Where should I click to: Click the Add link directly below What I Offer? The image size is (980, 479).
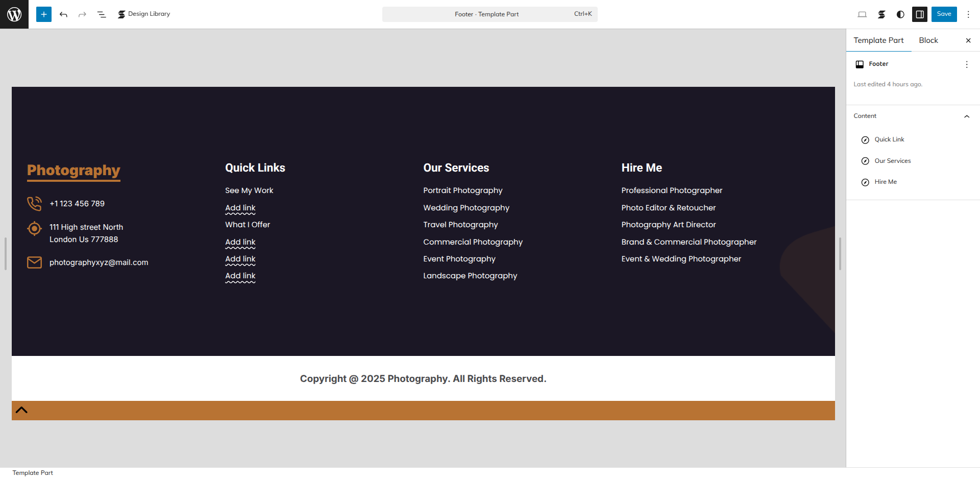coord(240,242)
